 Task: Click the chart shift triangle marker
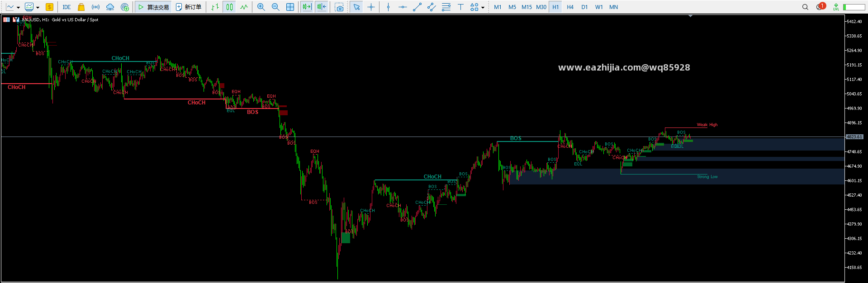click(x=690, y=16)
